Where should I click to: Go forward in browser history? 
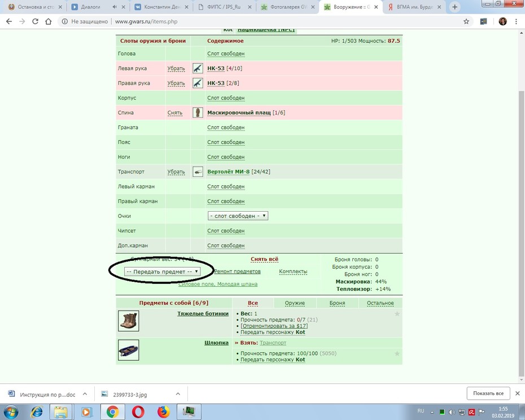pos(22,21)
